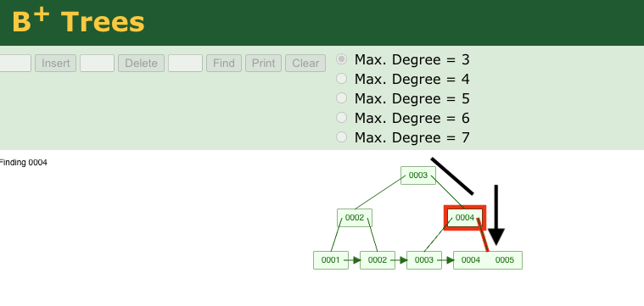The width and height of the screenshot is (644, 306).
Task: Click the B+ Trees title
Action: tap(78, 20)
